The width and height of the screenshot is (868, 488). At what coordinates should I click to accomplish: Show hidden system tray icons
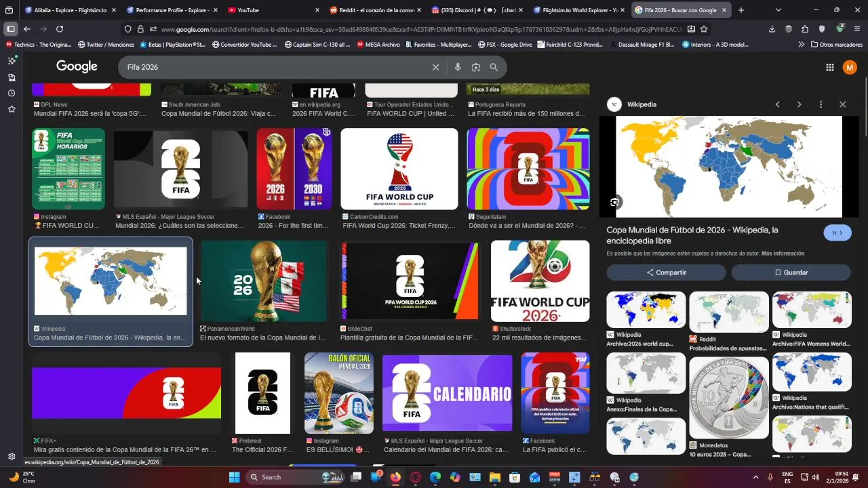[755, 476]
